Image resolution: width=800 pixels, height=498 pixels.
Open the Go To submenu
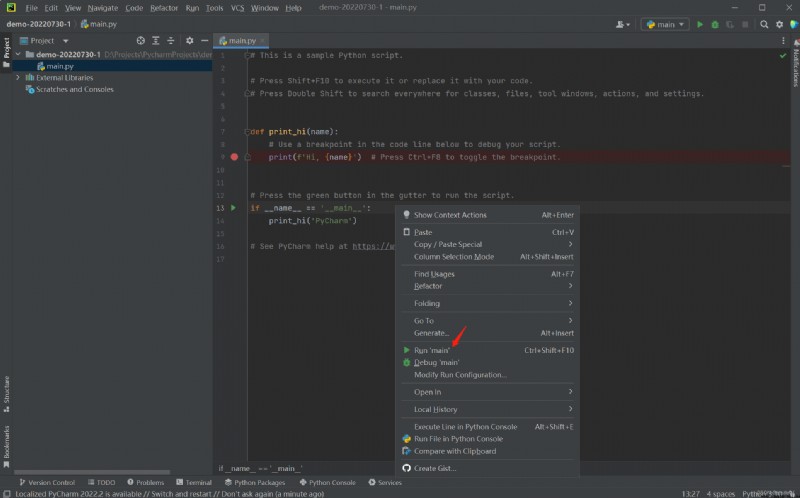(487, 321)
